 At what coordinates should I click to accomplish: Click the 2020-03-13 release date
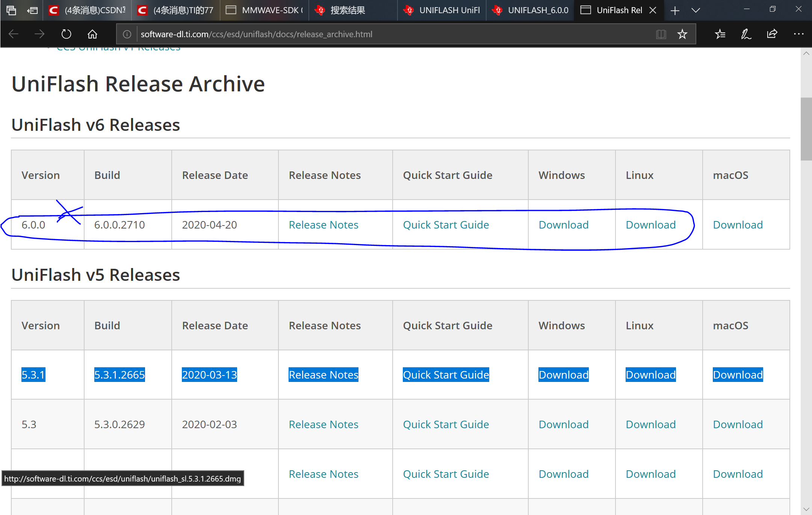[x=210, y=375]
